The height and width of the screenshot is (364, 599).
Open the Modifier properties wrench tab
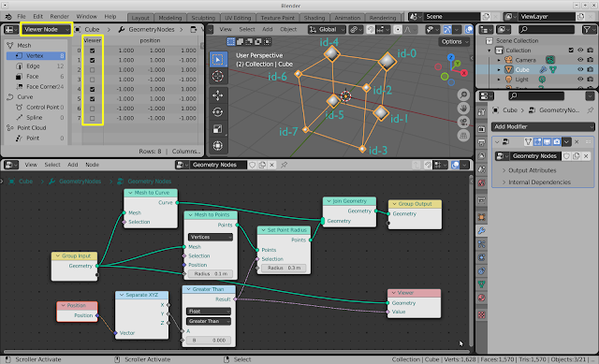pyautogui.click(x=481, y=231)
